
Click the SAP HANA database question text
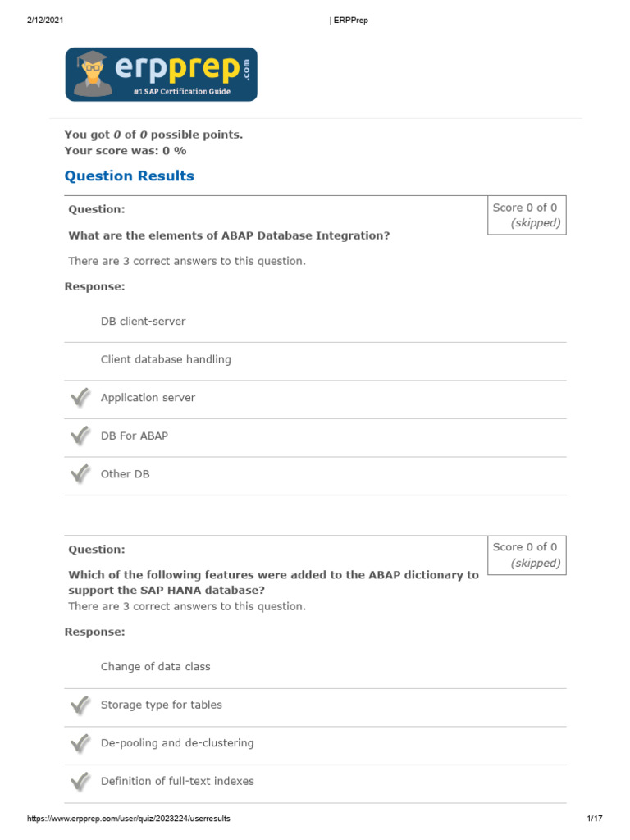pyautogui.click(x=273, y=582)
